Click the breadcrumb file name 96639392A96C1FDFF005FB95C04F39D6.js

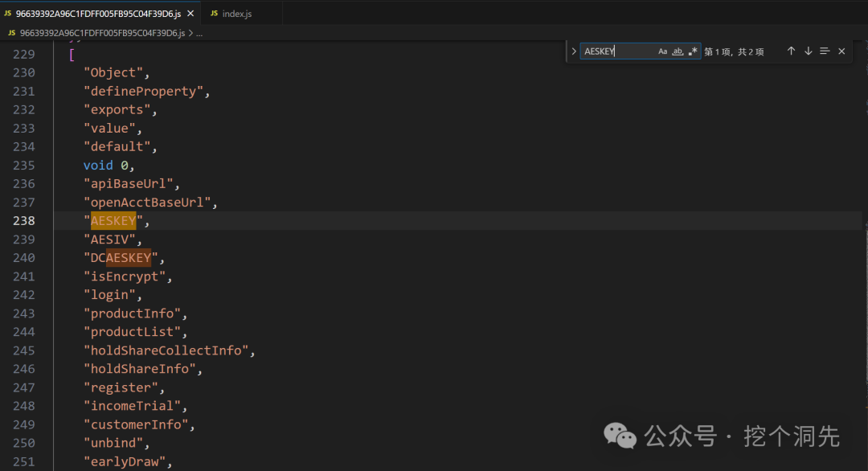pyautogui.click(x=102, y=33)
